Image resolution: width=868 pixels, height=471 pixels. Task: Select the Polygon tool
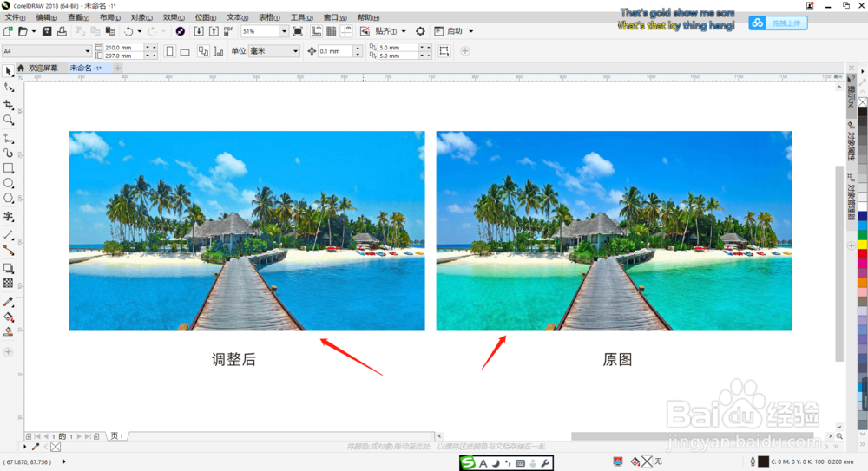click(9, 198)
